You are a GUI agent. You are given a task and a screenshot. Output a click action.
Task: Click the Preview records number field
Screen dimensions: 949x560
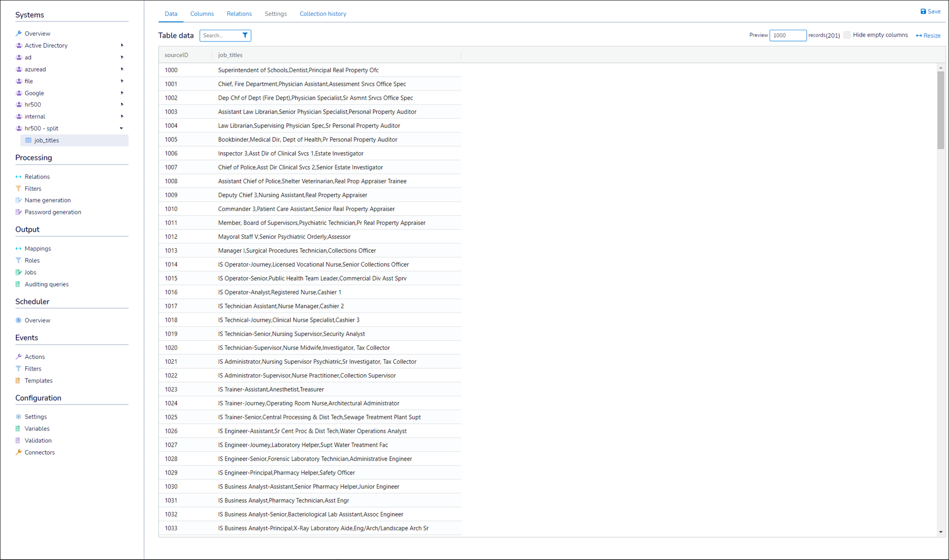pyautogui.click(x=787, y=35)
